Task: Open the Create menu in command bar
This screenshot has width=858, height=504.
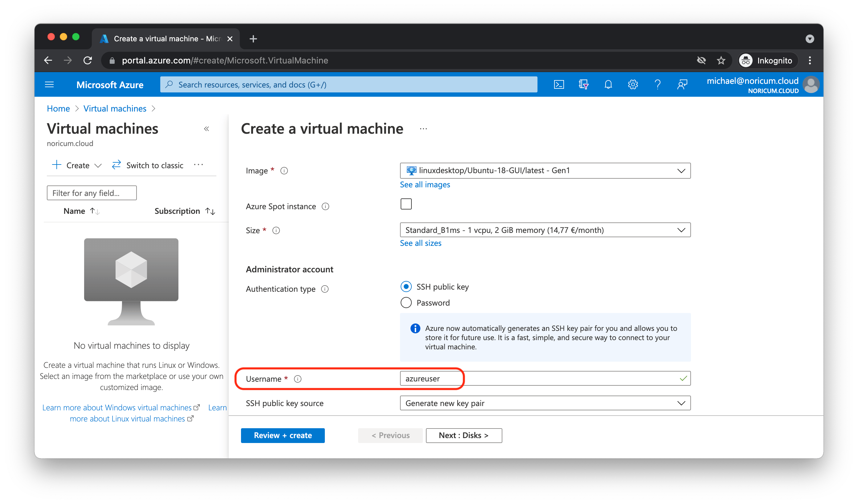Action: point(77,165)
